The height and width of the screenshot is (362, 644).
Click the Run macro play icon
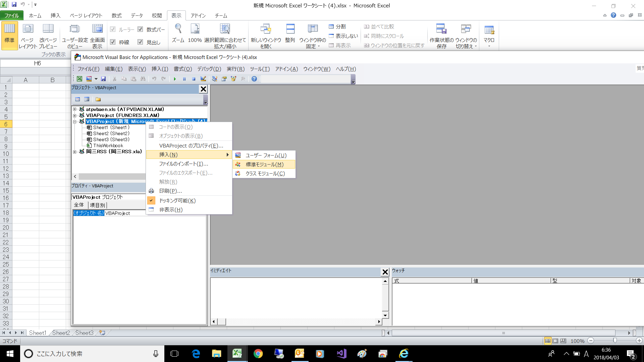coord(175,79)
